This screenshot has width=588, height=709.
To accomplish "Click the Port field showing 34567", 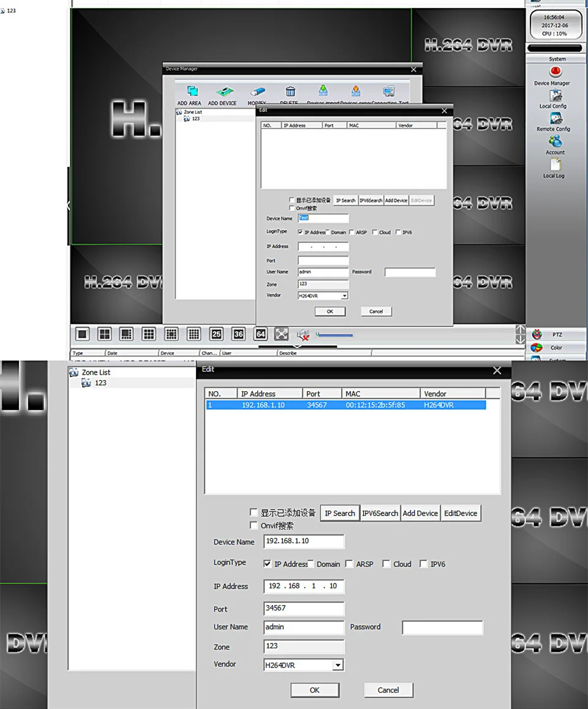I will click(304, 609).
